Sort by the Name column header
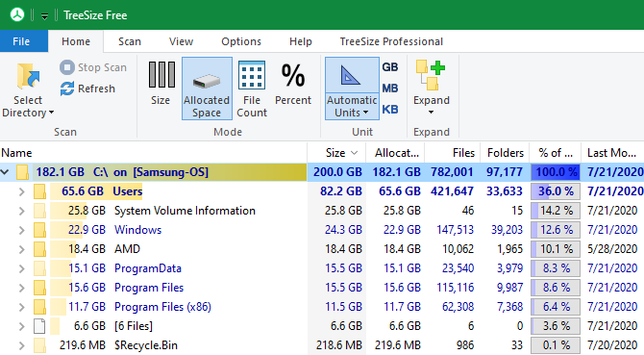 [154, 153]
